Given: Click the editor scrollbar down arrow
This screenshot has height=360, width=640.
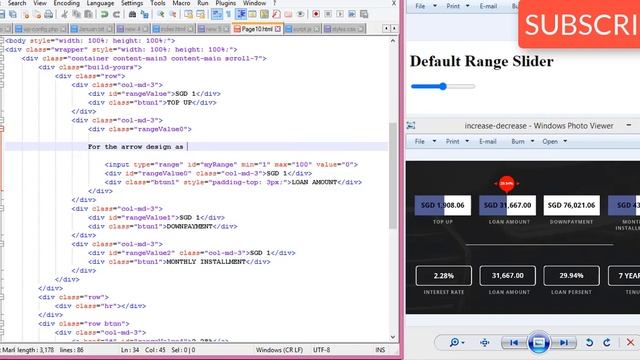Looking at the screenshot, I should pyautogui.click(x=393, y=337).
